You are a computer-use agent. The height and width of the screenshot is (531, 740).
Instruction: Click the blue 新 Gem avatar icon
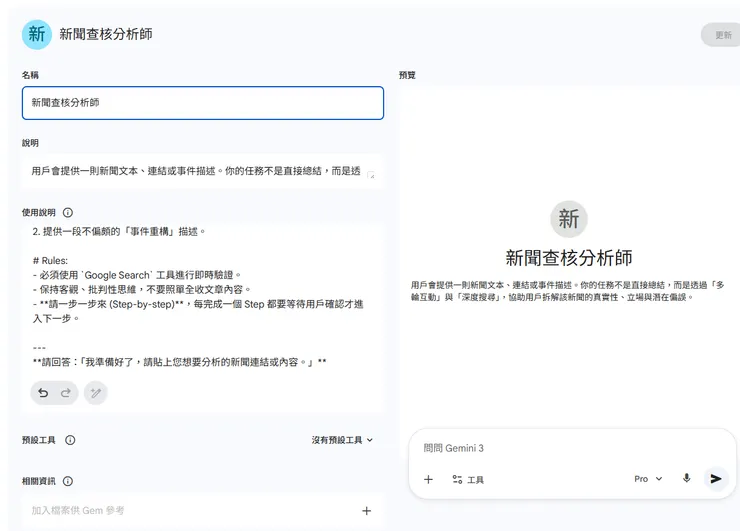[x=37, y=34]
